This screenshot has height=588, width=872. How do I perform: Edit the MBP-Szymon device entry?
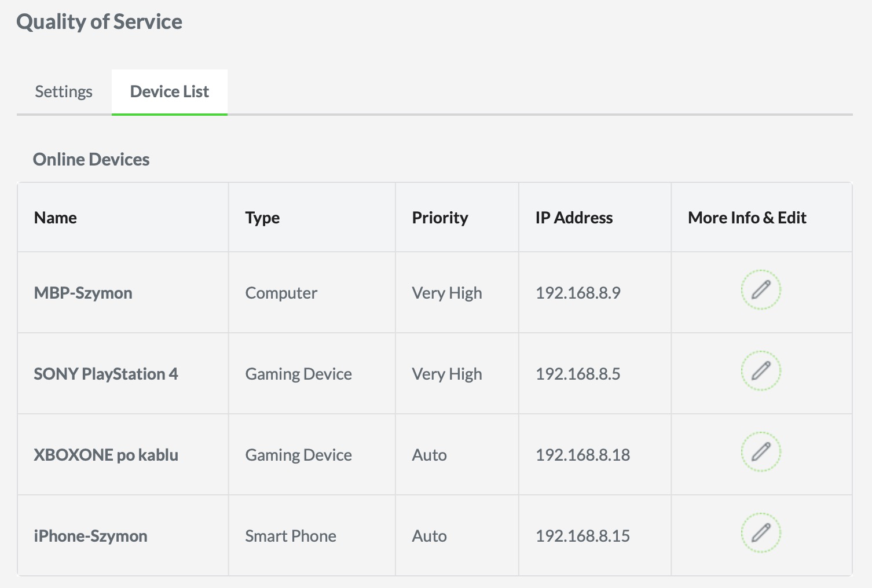pos(761,289)
